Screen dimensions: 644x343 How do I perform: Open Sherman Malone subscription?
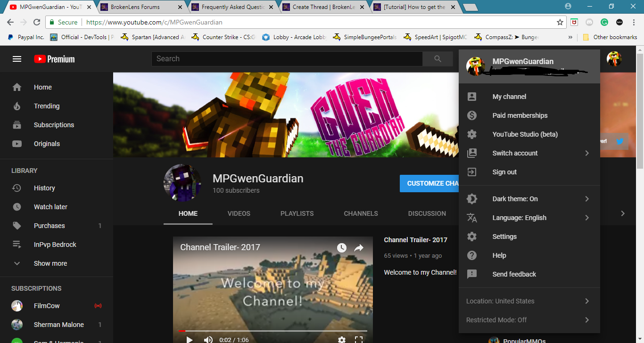click(x=57, y=325)
